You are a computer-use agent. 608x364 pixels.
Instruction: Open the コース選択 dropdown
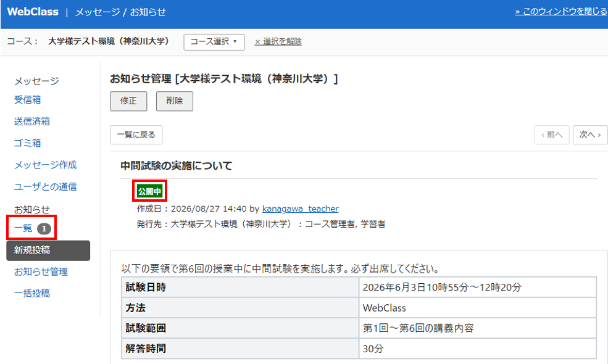pos(214,42)
